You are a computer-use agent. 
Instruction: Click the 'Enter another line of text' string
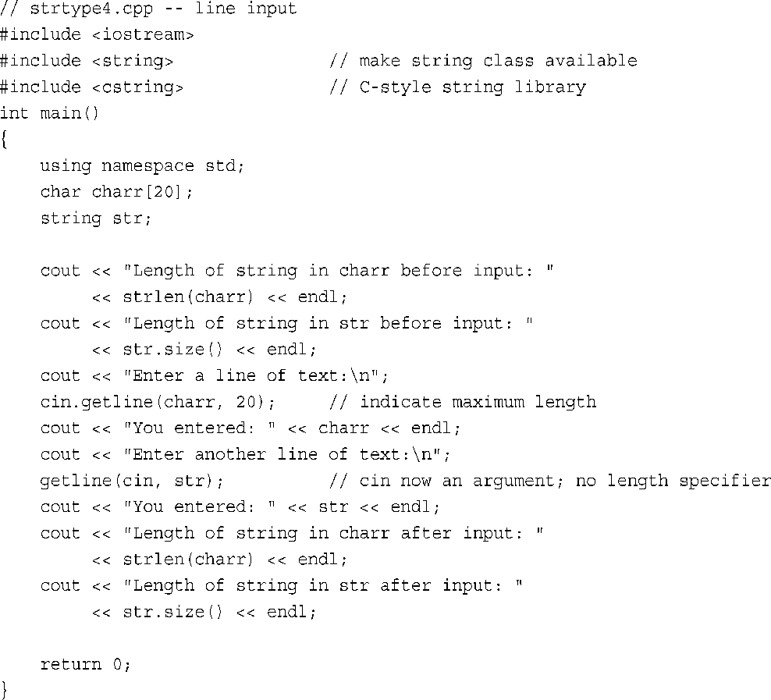tap(282, 455)
